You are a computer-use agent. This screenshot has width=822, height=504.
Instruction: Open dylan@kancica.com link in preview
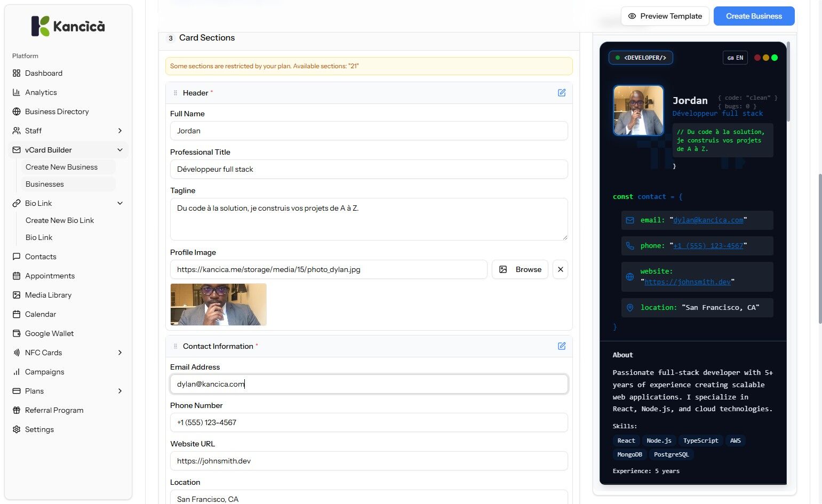tap(708, 220)
